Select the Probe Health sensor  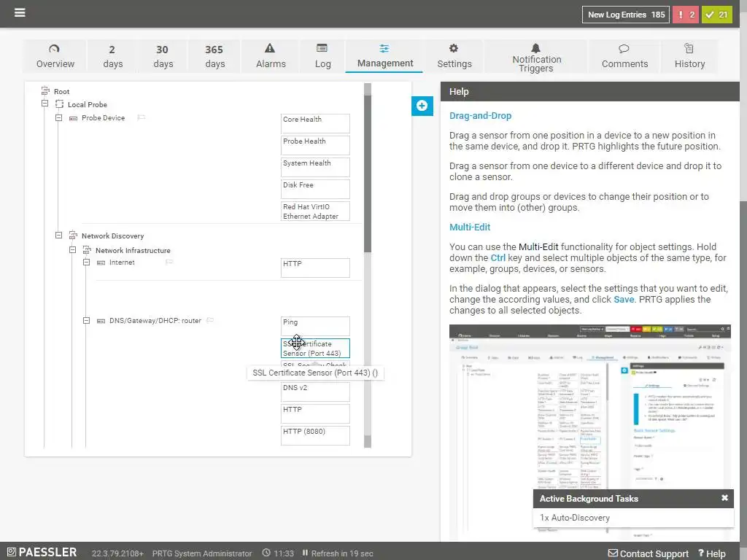click(315, 145)
